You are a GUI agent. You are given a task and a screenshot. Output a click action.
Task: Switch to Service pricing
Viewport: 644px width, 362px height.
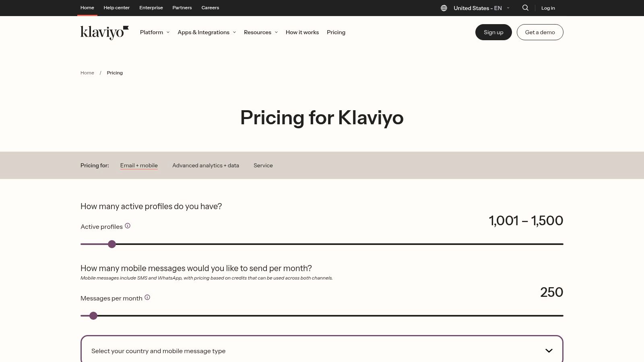[x=263, y=165]
